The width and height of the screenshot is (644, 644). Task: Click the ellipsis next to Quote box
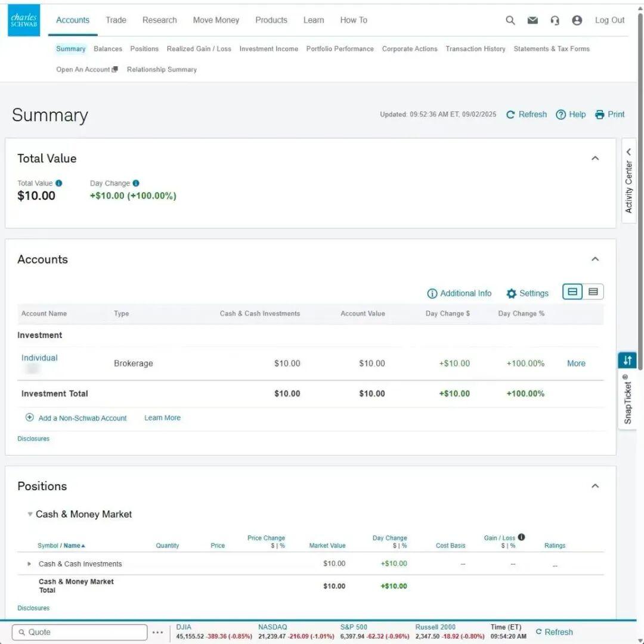pos(157,632)
